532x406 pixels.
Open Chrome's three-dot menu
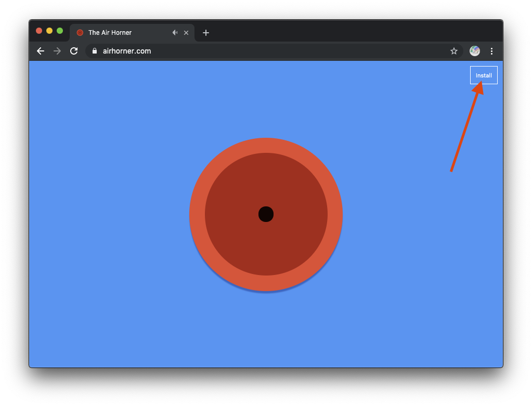click(x=491, y=51)
